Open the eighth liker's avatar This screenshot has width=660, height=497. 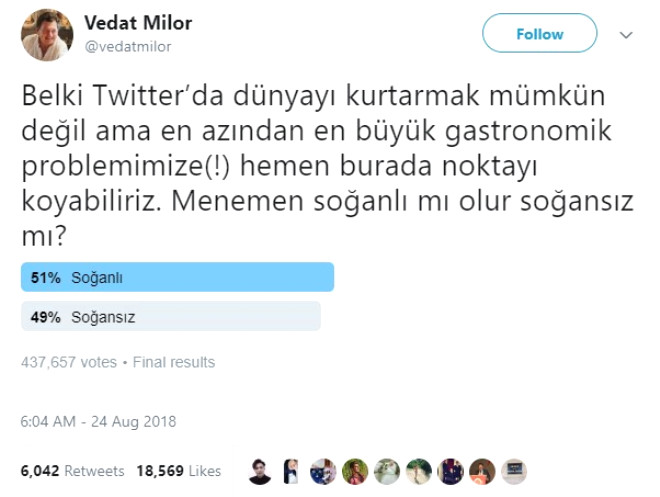pyautogui.click(x=482, y=471)
